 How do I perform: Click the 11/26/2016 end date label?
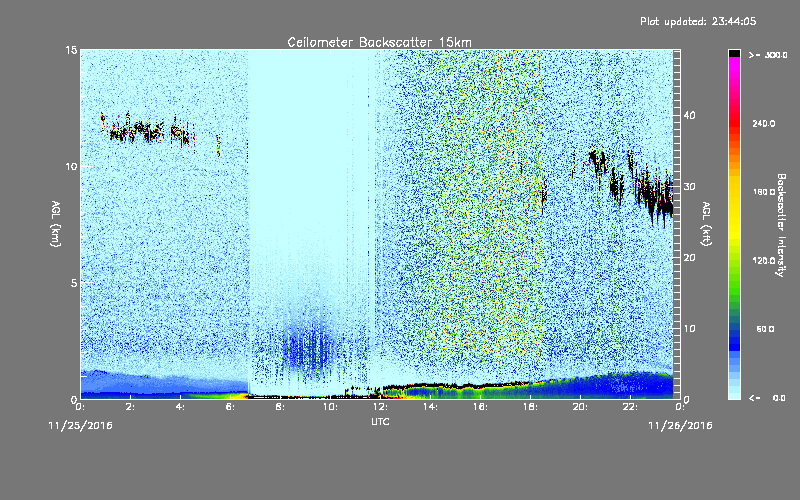pyautogui.click(x=680, y=425)
